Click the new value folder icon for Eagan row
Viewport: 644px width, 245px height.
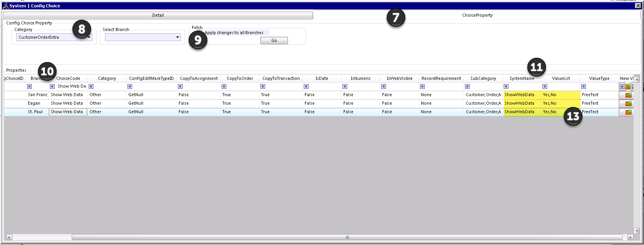(x=628, y=104)
